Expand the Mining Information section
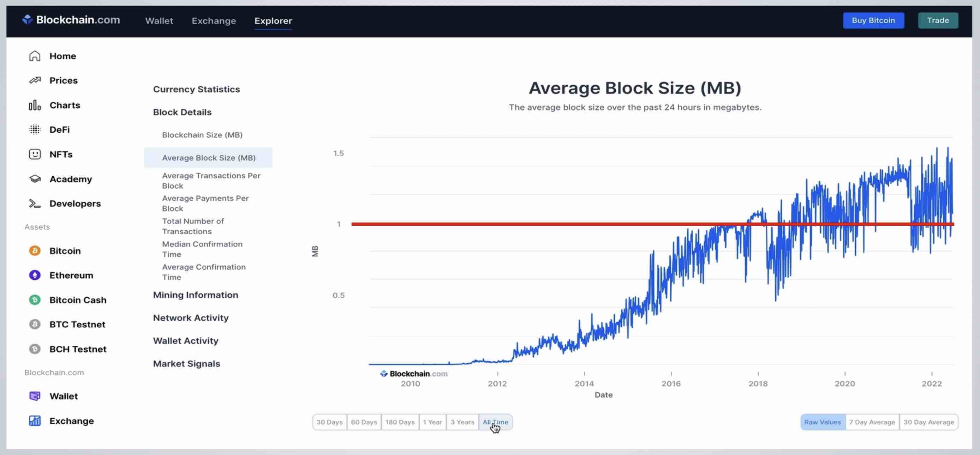 click(196, 295)
